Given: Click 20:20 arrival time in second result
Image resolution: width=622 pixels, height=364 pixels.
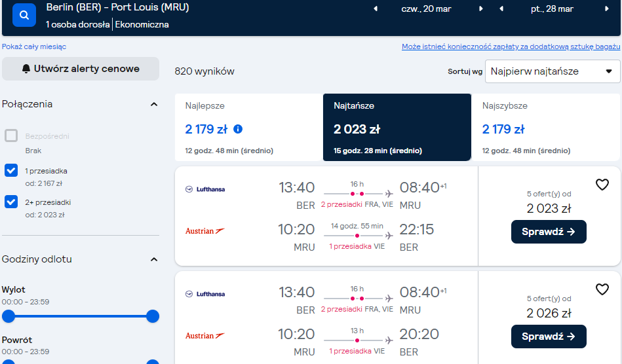Looking at the screenshot, I should click(x=419, y=335).
